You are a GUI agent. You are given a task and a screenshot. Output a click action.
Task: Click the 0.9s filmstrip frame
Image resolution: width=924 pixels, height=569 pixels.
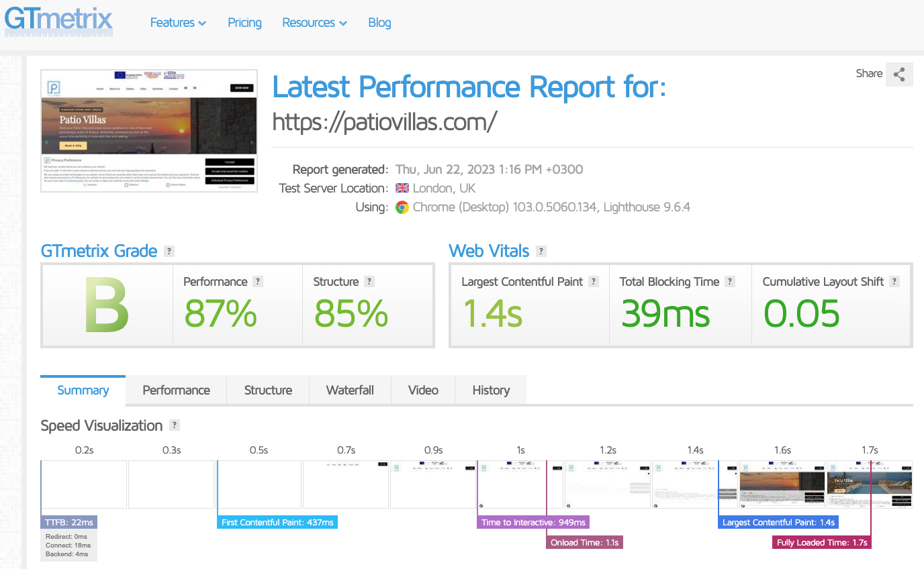pyautogui.click(x=433, y=484)
